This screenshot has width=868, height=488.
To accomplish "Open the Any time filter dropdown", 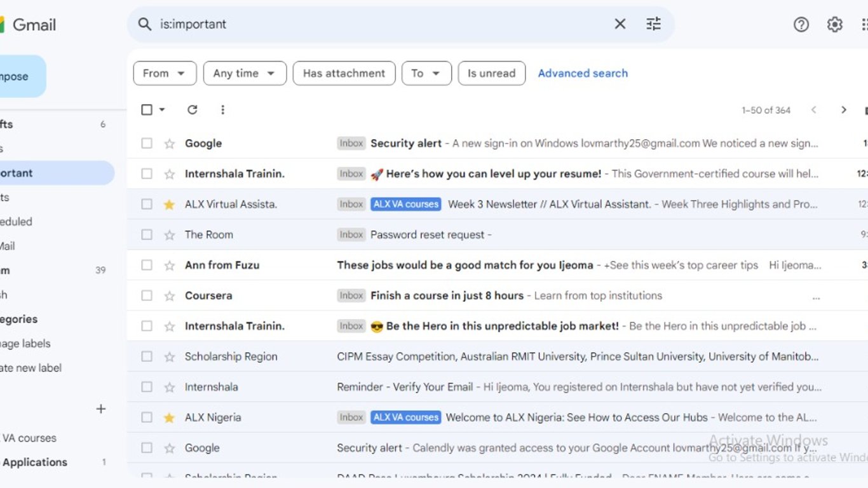I will click(245, 73).
